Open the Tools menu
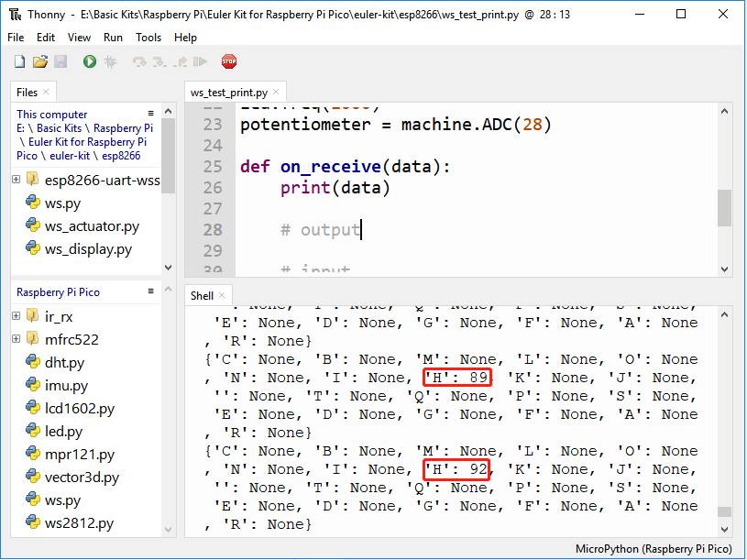The image size is (747, 560). click(x=148, y=38)
